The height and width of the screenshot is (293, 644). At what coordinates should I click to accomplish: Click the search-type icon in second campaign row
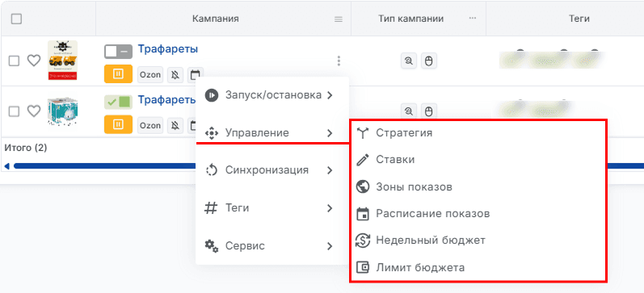409,111
